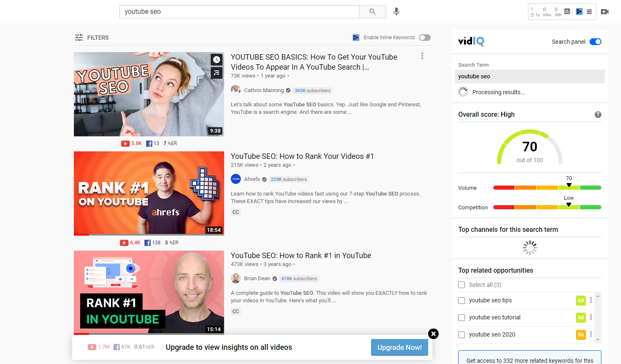Click the 1y timer stat in vidIQ bar
Image resolution: width=621 pixels, height=364 pixels.
(x=535, y=12)
